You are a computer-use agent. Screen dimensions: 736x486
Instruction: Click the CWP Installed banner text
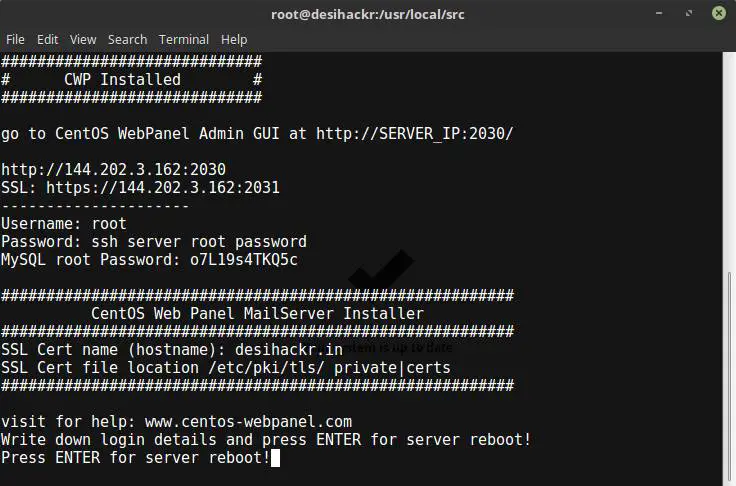[122, 79]
